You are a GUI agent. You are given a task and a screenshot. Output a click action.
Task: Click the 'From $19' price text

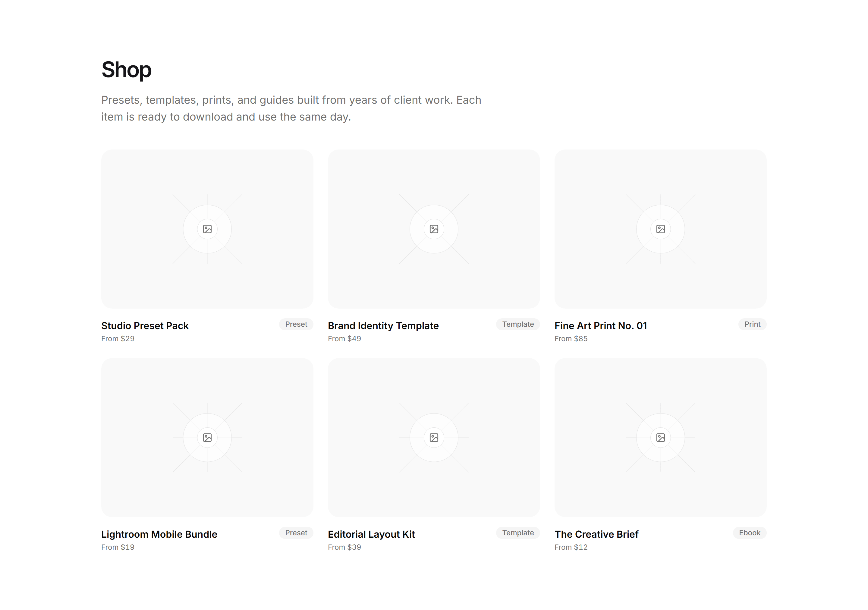[x=118, y=547]
